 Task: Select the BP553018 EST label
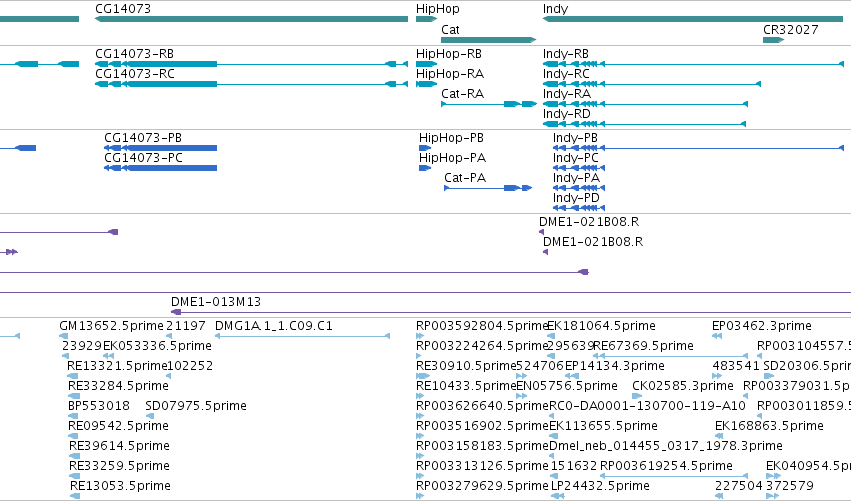click(x=99, y=406)
